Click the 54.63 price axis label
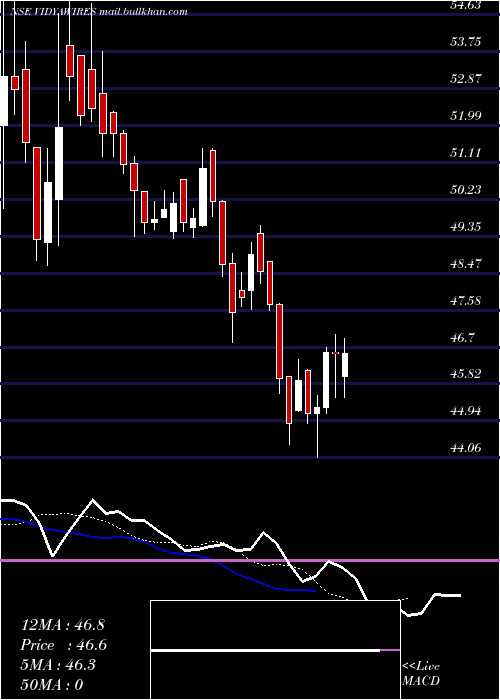This screenshot has width=500, height=700. 466,5
